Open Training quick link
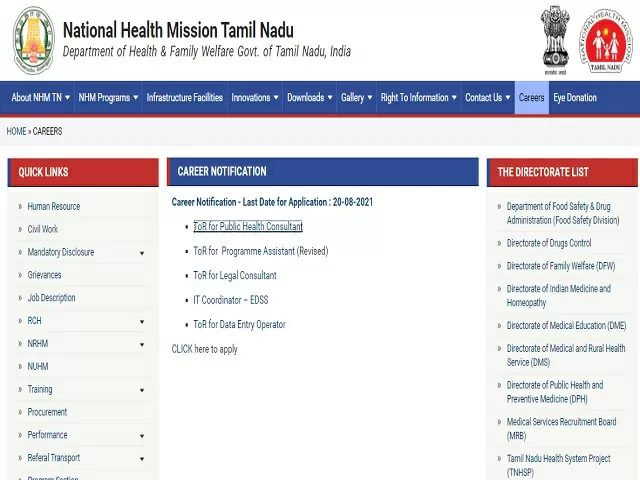The image size is (640, 480). [40, 389]
